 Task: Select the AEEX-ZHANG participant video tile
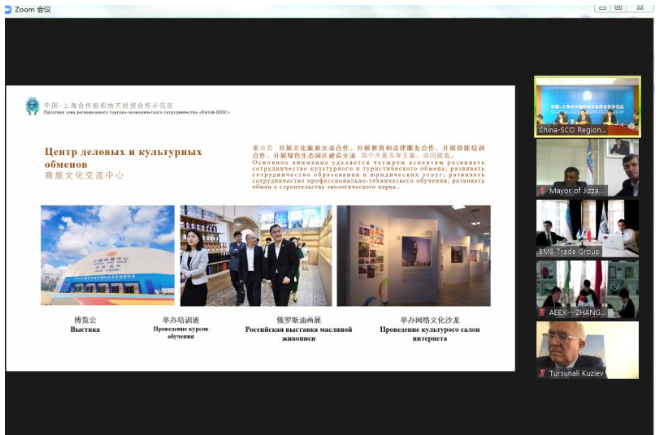coord(587,289)
